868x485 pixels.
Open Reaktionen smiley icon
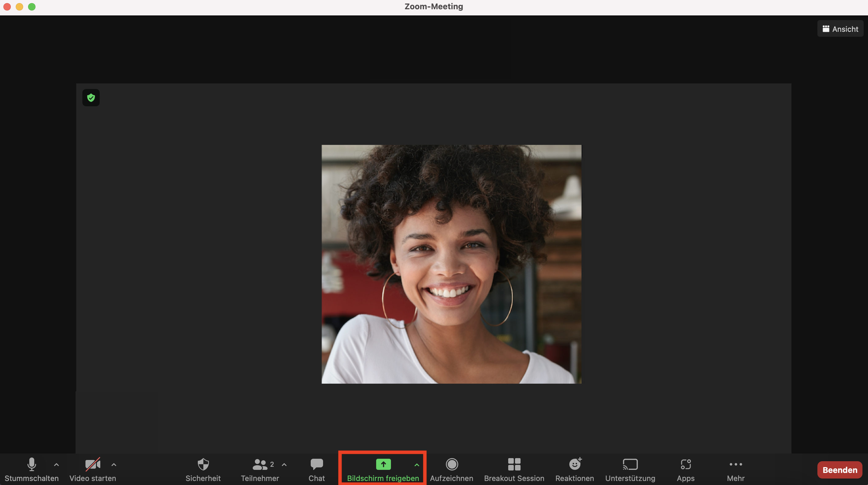pos(575,464)
